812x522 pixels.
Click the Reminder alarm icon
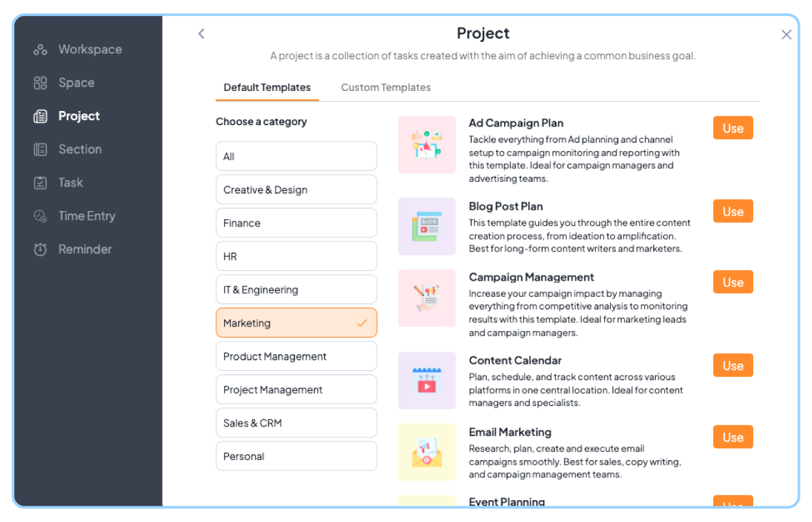[40, 250]
